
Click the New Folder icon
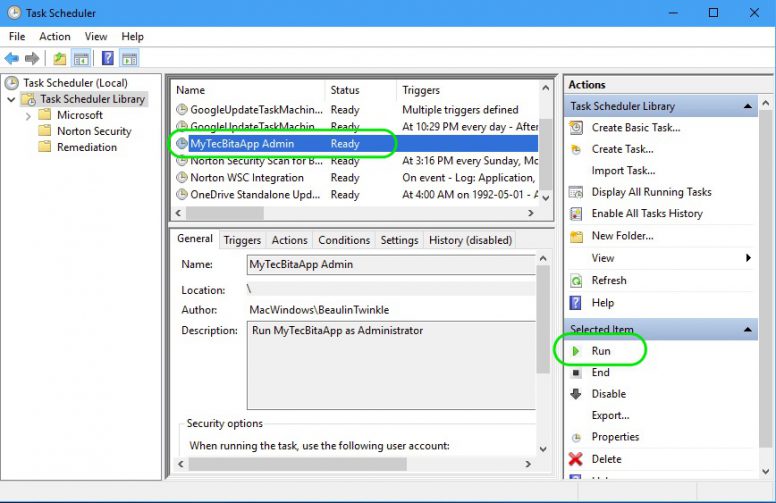pos(576,236)
